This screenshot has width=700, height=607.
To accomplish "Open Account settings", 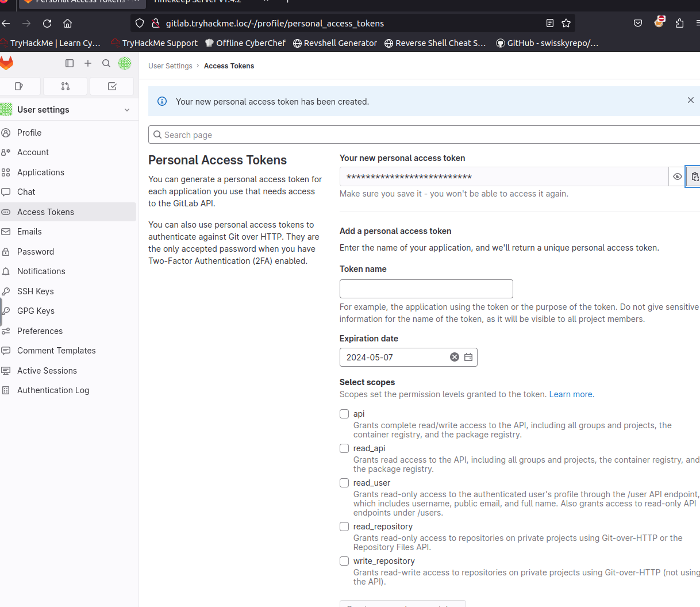I will coord(68,152).
